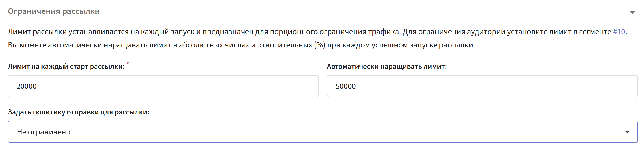Click the (%) text in the description
Image resolution: width=644 pixels, height=151 pixels.
coord(319,45)
